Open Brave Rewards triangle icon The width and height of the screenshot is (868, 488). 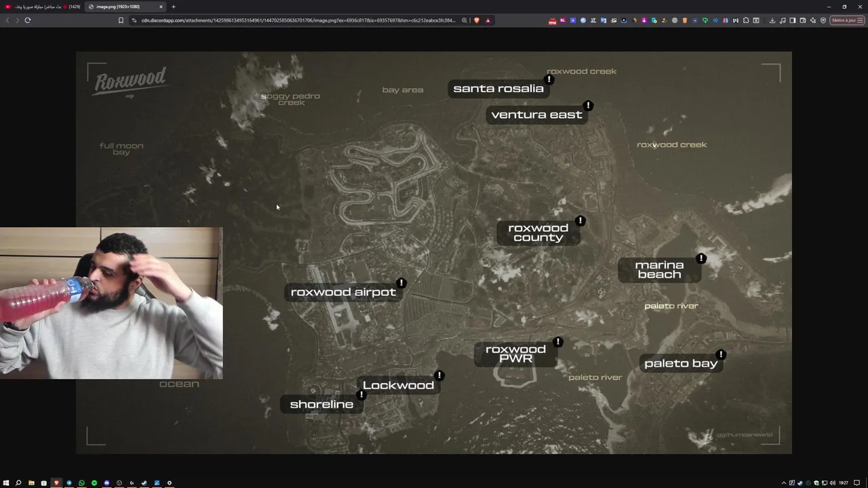pyautogui.click(x=488, y=20)
